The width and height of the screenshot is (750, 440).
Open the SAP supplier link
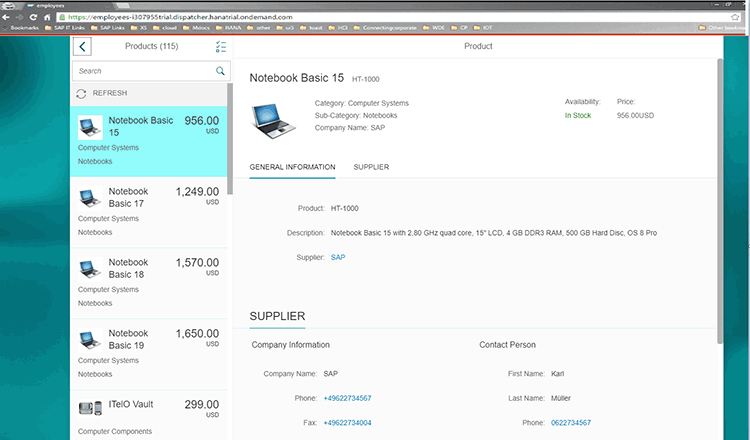(338, 257)
